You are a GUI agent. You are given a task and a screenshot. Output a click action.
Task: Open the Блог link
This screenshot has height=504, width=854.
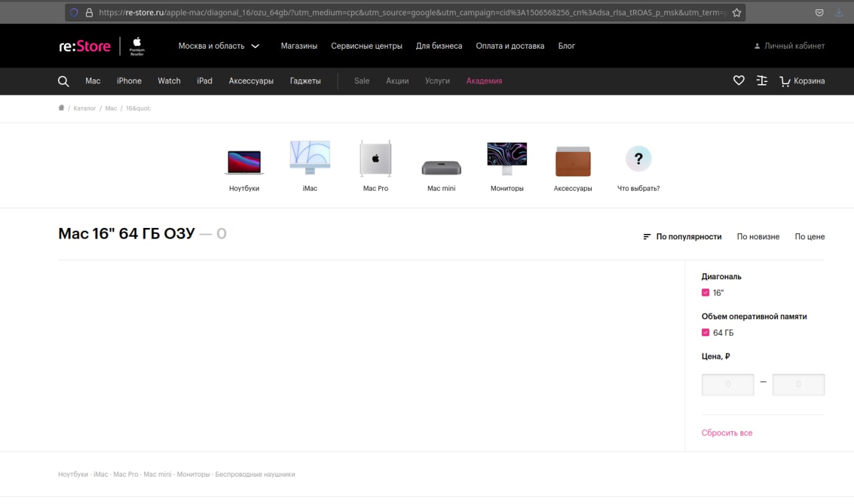(x=566, y=46)
